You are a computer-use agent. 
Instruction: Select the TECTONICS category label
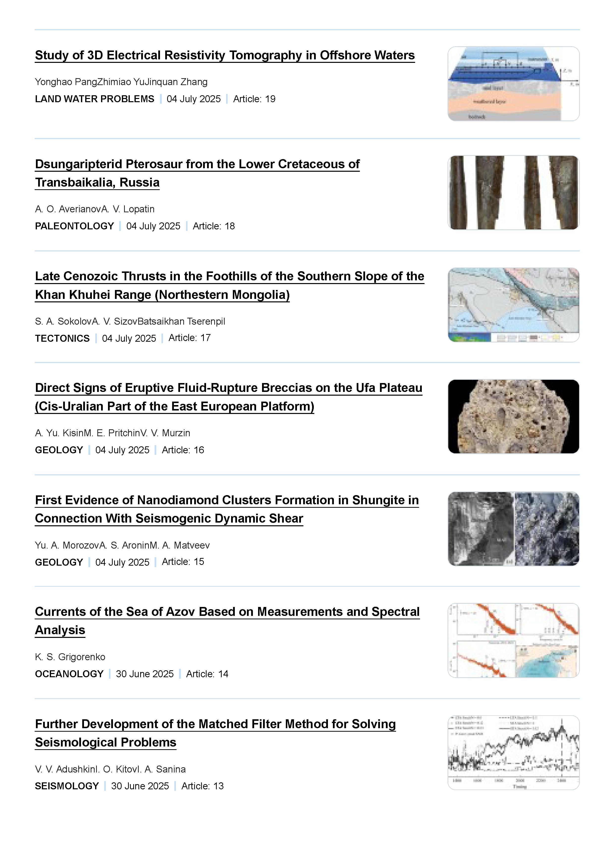coord(62,338)
